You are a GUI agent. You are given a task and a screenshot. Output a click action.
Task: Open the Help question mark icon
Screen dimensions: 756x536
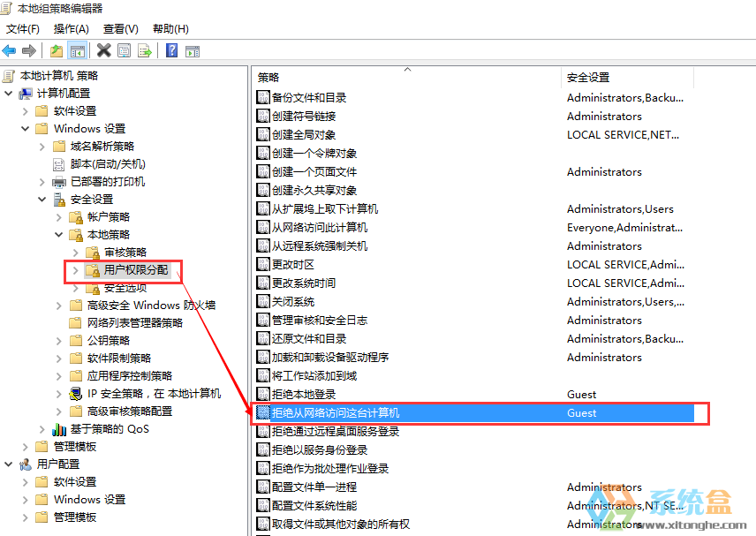pos(171,50)
